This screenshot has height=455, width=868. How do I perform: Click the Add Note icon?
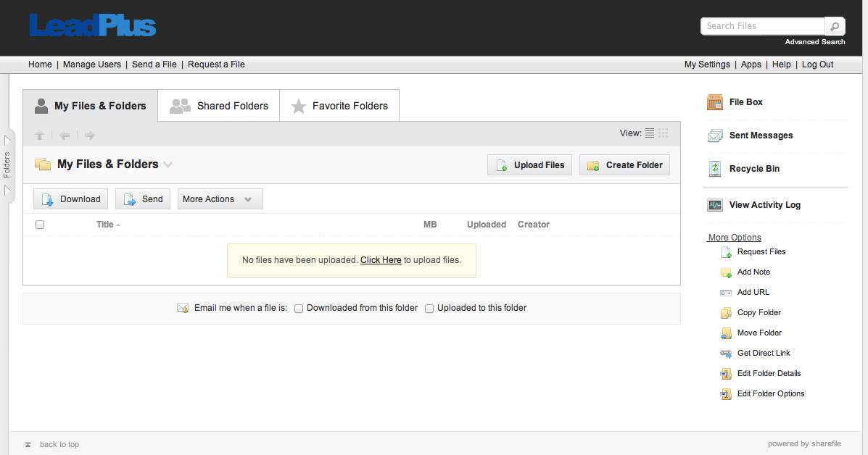(x=727, y=272)
